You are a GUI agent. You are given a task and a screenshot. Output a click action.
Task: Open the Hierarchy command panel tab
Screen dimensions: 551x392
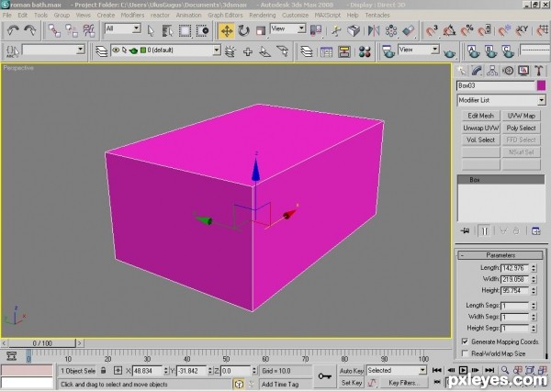coord(492,71)
